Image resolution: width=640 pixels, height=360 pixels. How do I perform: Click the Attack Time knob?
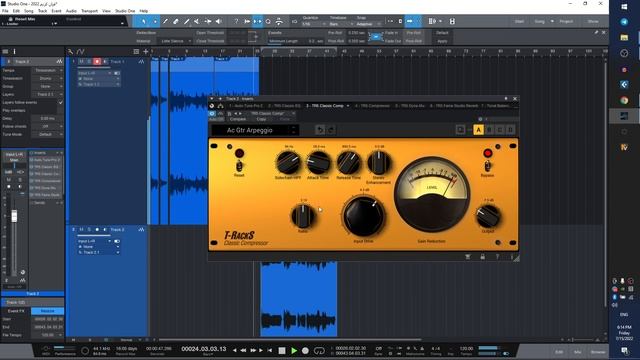coord(318,162)
